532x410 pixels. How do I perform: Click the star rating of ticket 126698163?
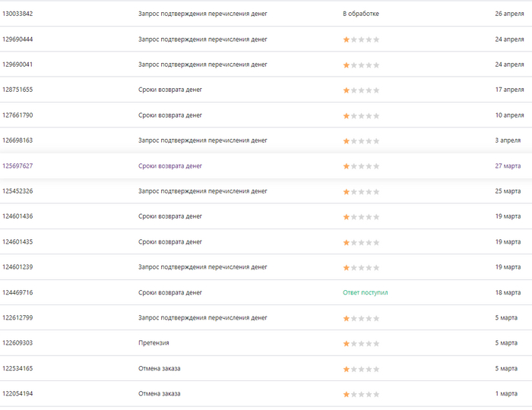pyautogui.click(x=361, y=140)
